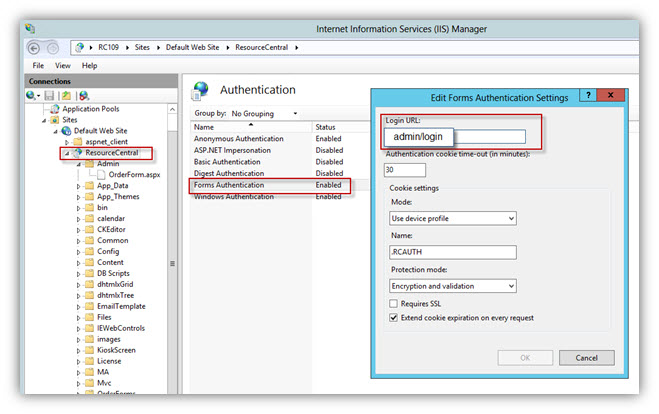Open the Group by No Grouping dropdown
Image resolution: width=659 pixels, height=414 pixels.
[x=264, y=113]
